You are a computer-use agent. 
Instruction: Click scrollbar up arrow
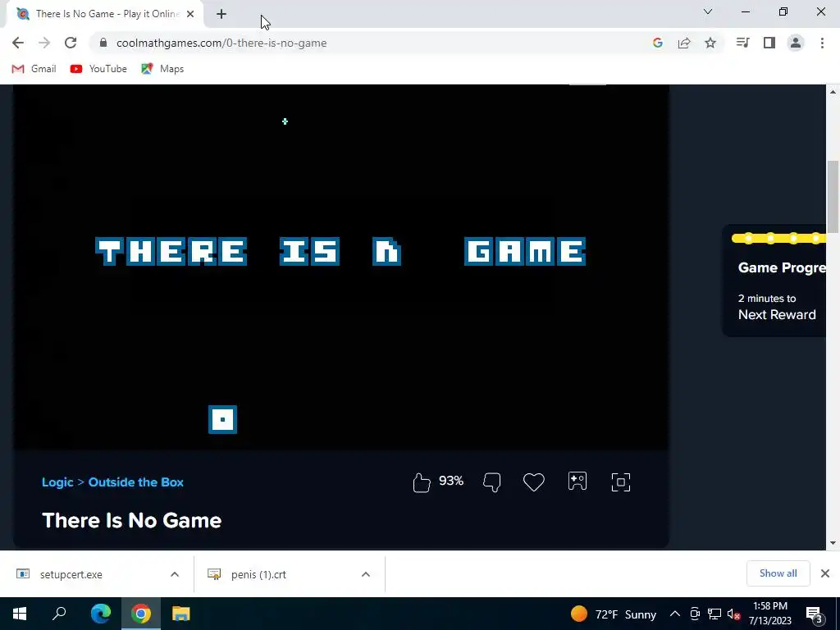(833, 92)
